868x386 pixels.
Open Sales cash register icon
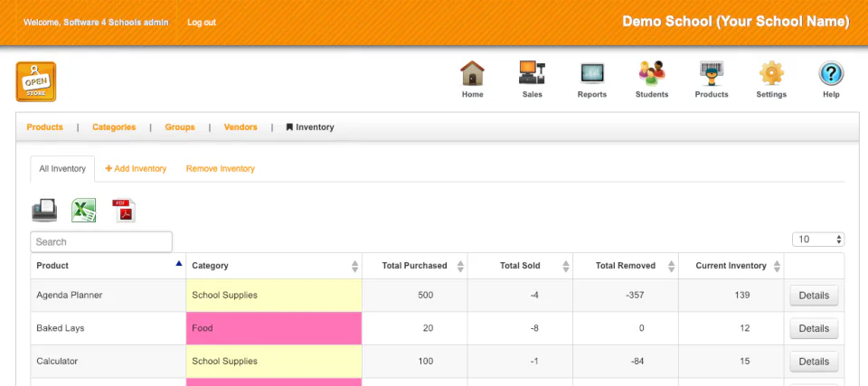tap(532, 73)
